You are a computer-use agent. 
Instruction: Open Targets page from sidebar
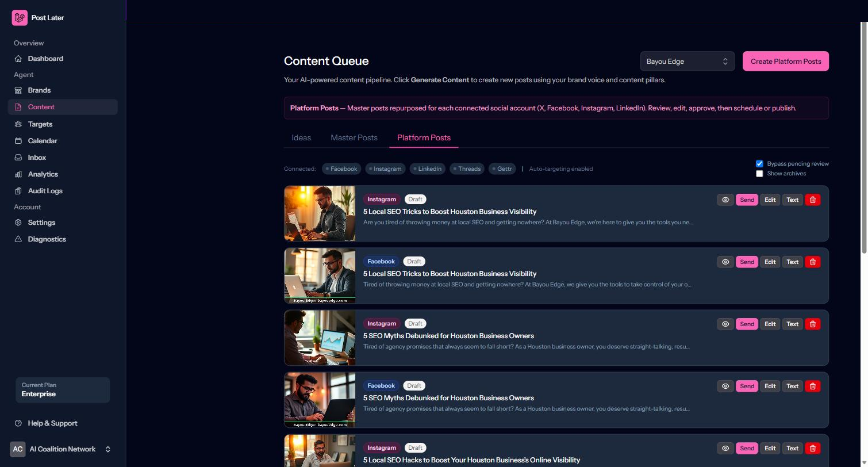(x=63, y=124)
